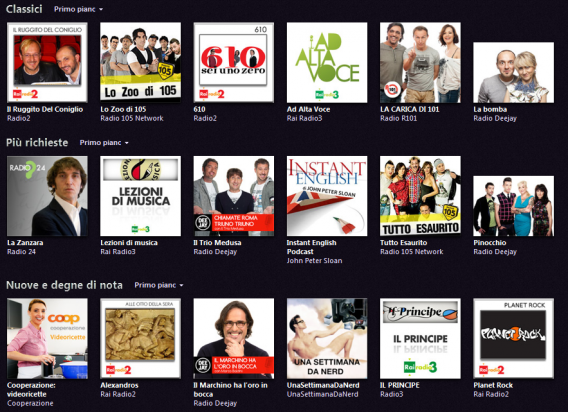Follow the John Peter Sloan author link

(x=314, y=261)
